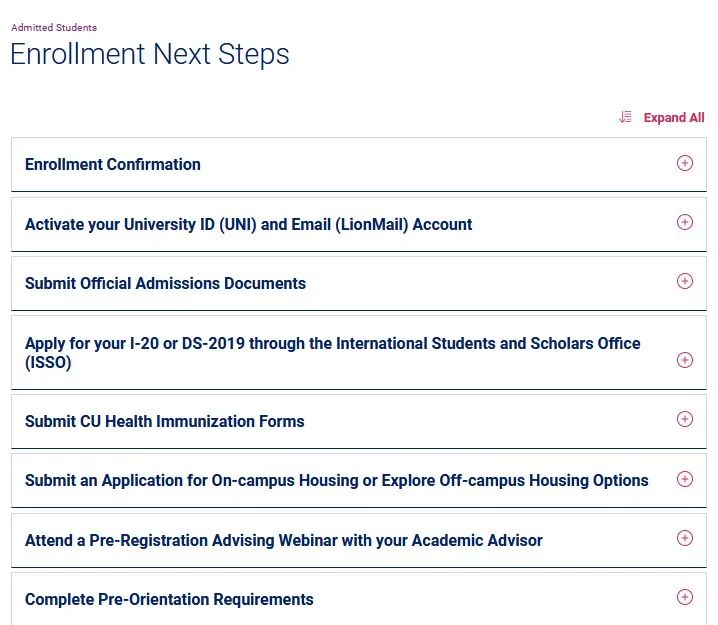Click the Enrollment Next Steps page title
718x625 pixels.
(150, 54)
